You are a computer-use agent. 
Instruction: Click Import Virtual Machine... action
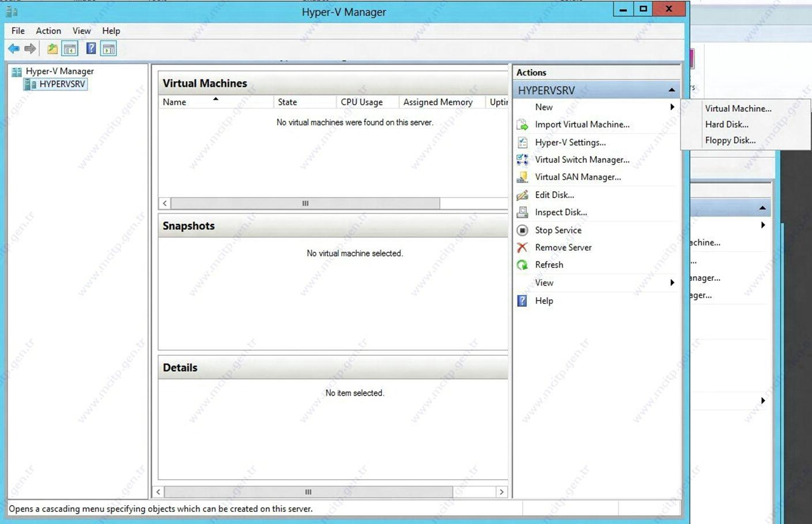click(x=582, y=124)
